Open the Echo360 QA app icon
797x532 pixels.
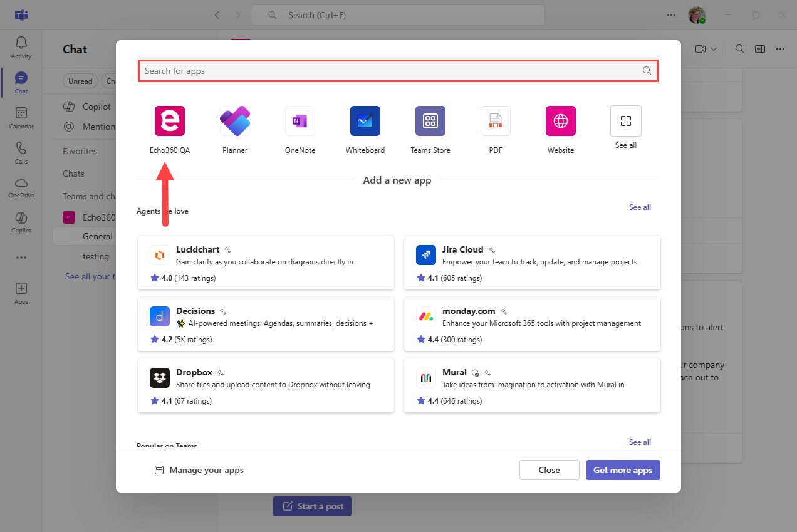(x=170, y=121)
